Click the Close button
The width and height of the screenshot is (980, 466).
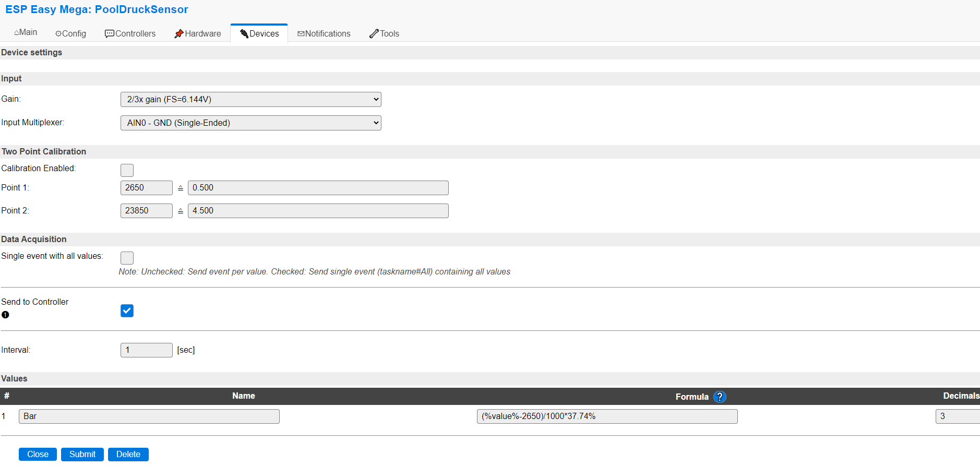pos(38,455)
